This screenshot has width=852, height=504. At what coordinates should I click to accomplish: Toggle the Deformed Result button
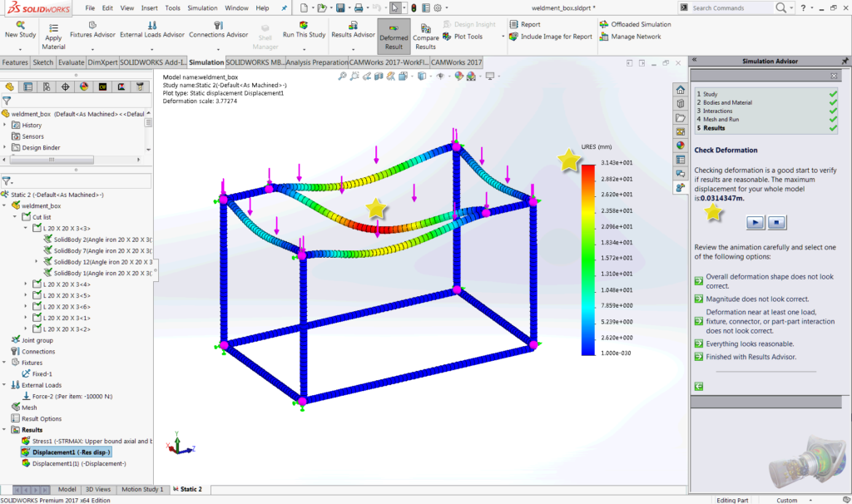click(x=394, y=36)
